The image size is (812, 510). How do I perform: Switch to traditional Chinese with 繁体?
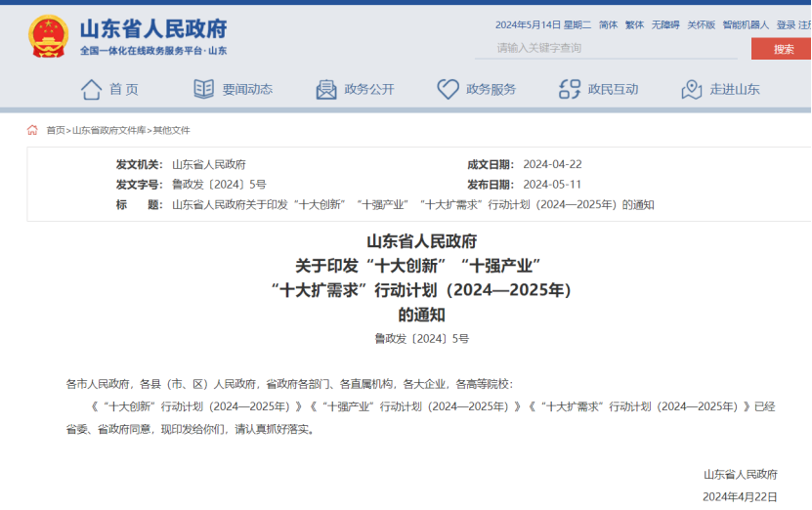click(634, 24)
